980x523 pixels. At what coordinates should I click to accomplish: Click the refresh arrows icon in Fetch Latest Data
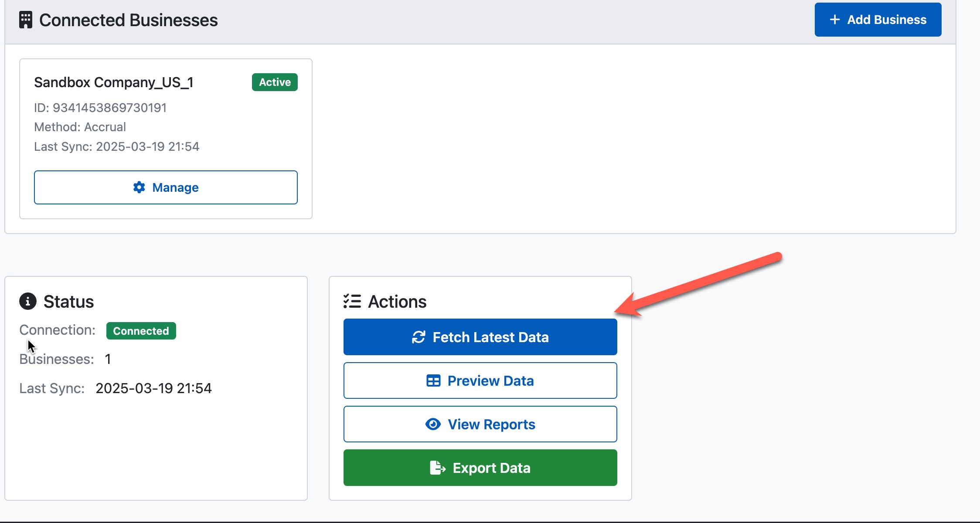(x=419, y=337)
